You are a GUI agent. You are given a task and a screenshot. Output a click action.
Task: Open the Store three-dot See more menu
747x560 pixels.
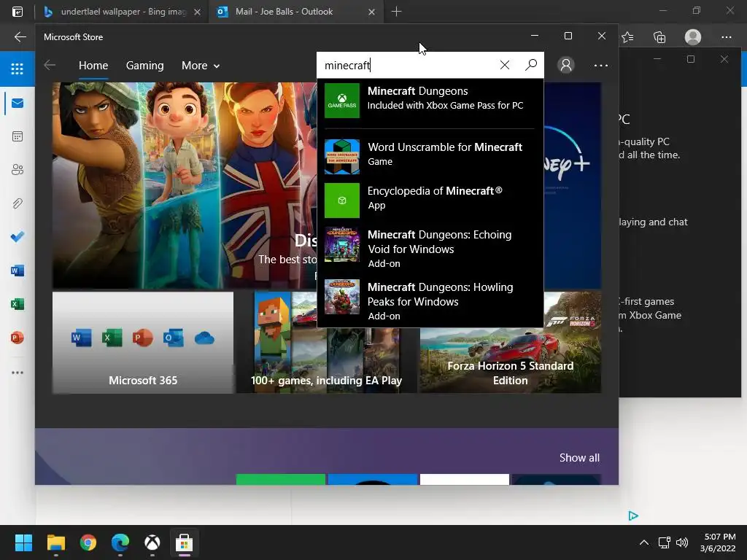point(601,65)
